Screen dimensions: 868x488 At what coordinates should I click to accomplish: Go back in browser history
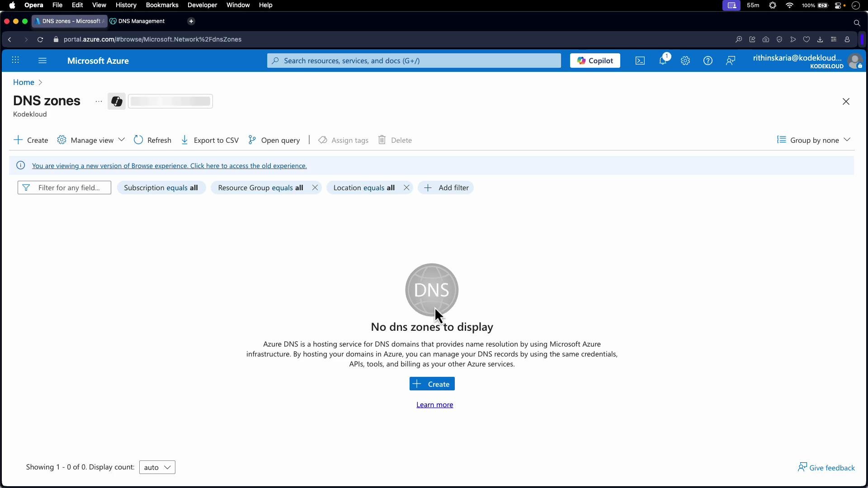pos(9,39)
